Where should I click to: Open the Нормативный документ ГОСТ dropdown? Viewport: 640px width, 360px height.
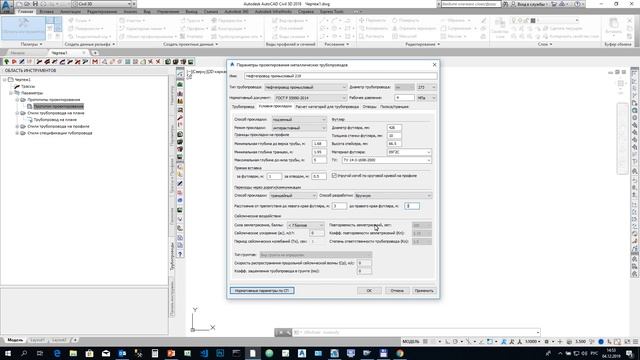click(310, 98)
